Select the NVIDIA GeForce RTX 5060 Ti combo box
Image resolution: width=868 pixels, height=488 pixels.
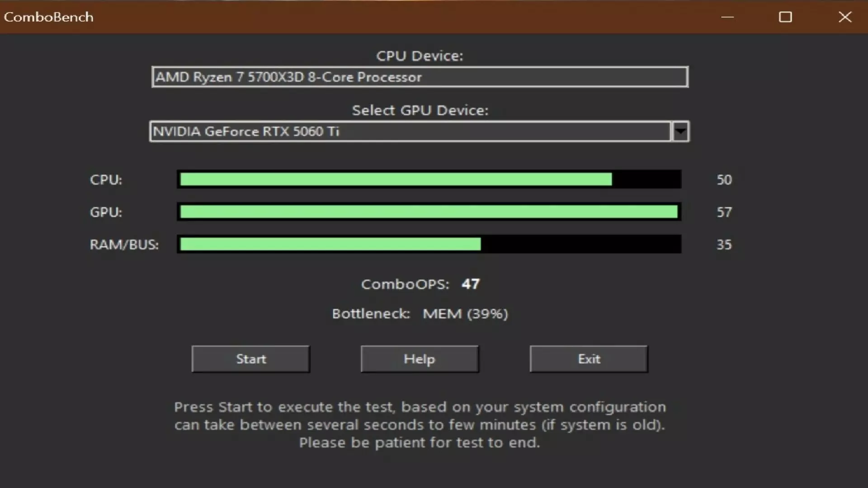tap(420, 131)
